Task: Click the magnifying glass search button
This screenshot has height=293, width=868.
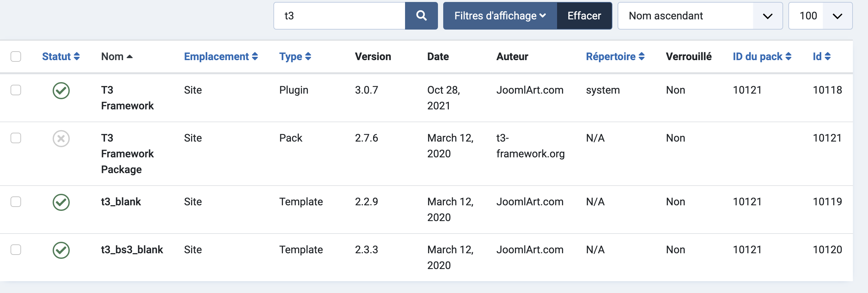Action: [x=421, y=16]
